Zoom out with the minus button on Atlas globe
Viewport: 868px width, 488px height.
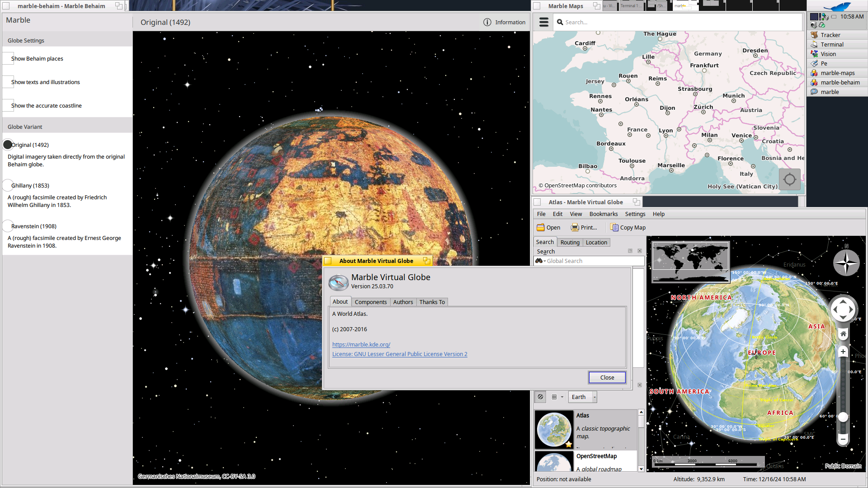843,439
